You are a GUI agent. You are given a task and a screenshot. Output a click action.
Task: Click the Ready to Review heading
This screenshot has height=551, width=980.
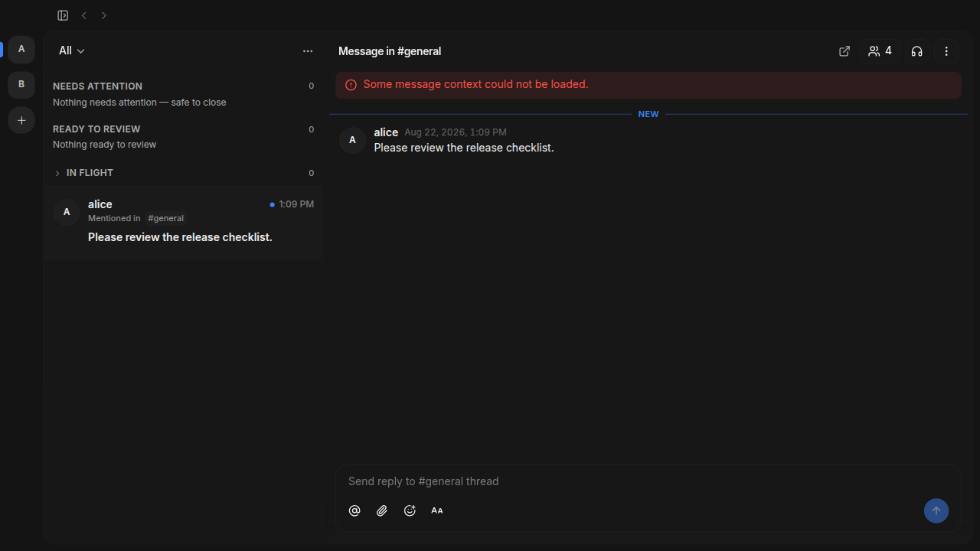96,129
